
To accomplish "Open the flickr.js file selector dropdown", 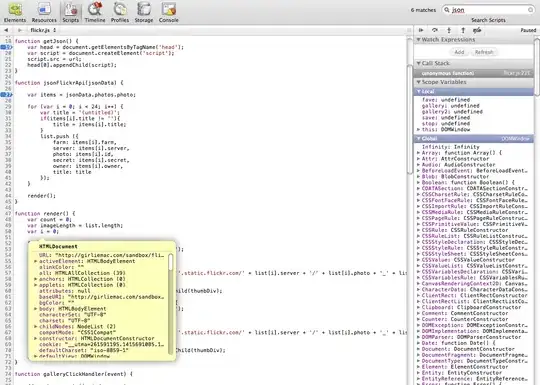I will pos(43,30).
